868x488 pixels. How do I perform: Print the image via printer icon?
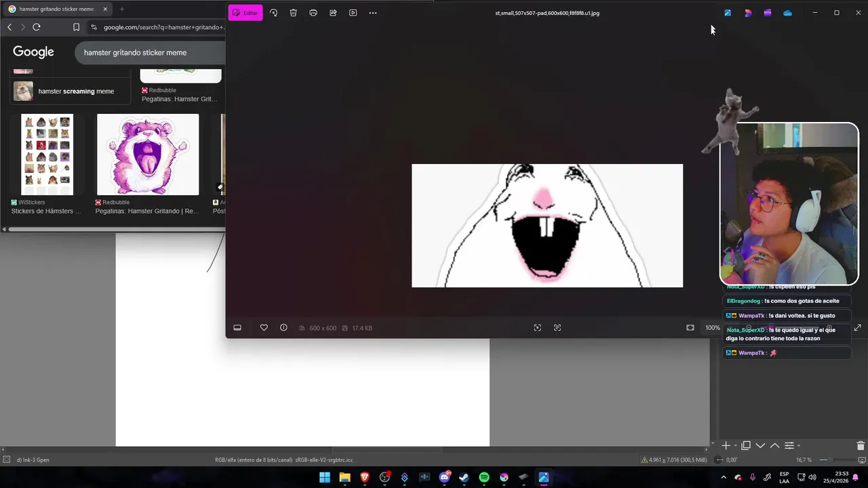313,13
